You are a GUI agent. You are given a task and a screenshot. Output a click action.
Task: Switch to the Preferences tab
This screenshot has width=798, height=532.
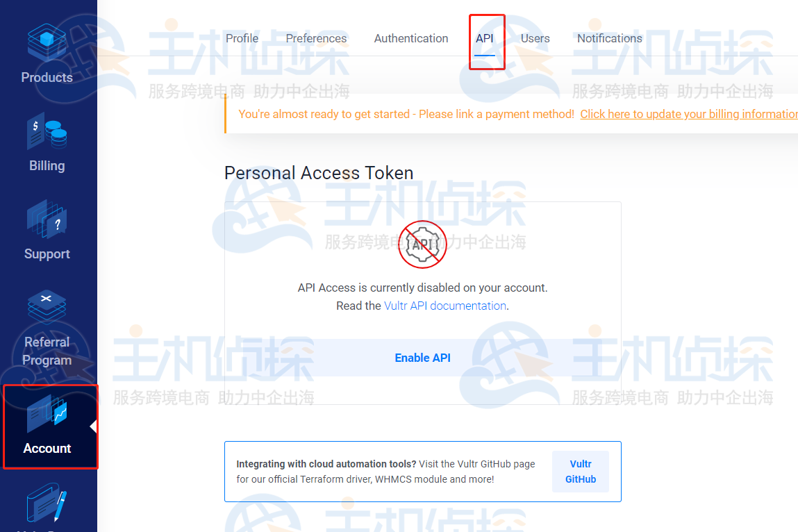(x=316, y=38)
